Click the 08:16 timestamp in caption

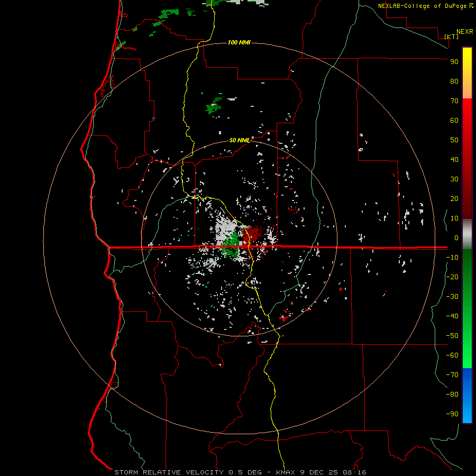tap(354, 472)
